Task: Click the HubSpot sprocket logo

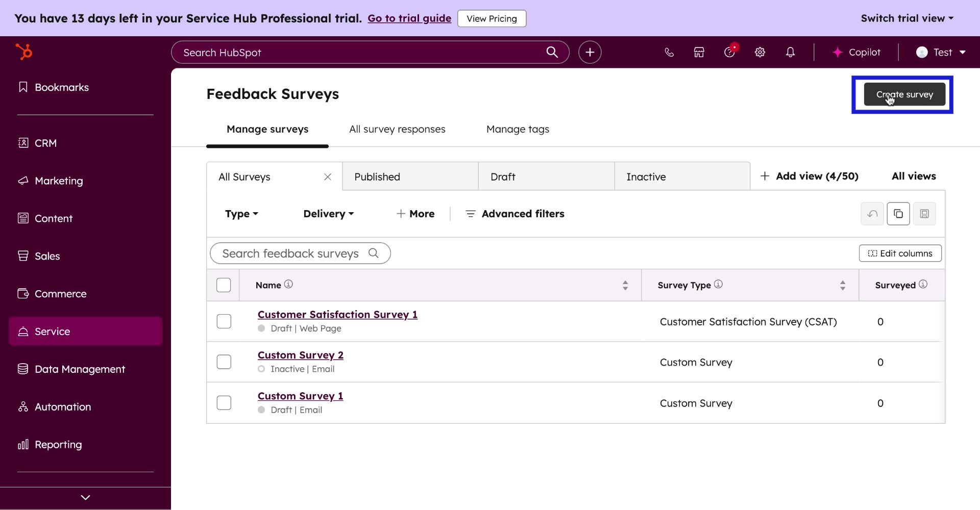Action: tap(24, 52)
